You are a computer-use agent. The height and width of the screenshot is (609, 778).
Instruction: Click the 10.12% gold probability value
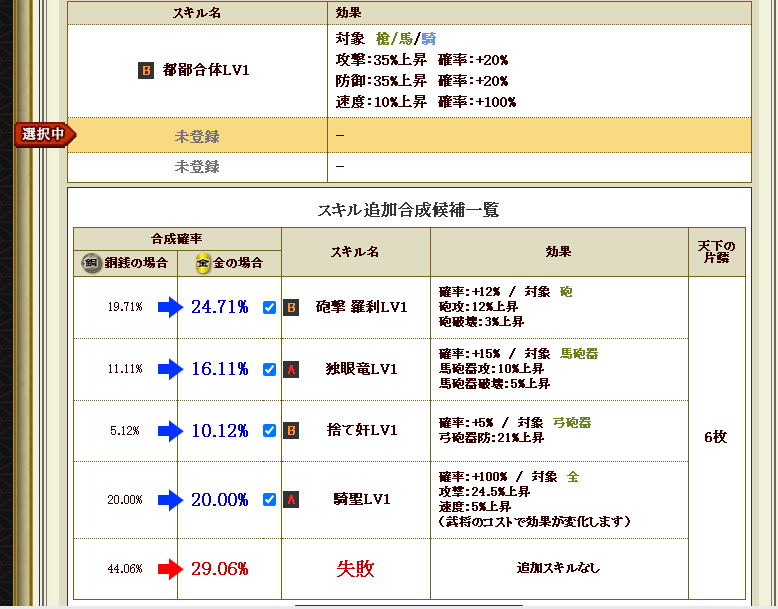pos(220,431)
